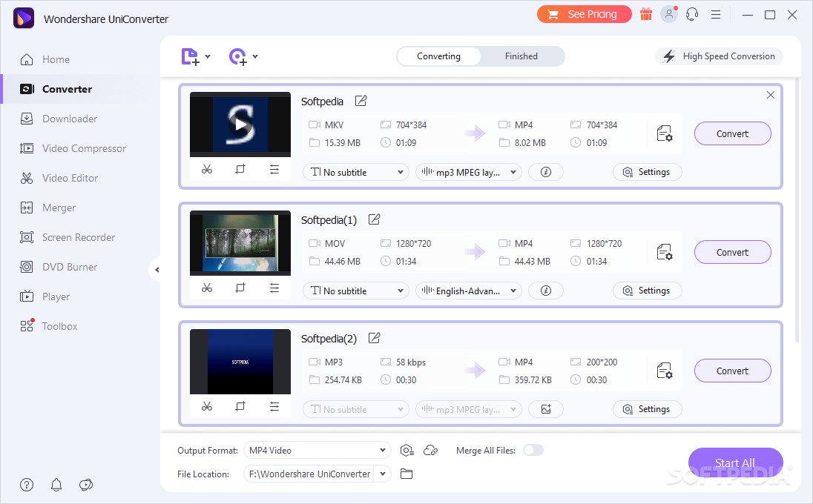813x504 pixels.
Task: Open the Add Files icon
Action: 190,56
